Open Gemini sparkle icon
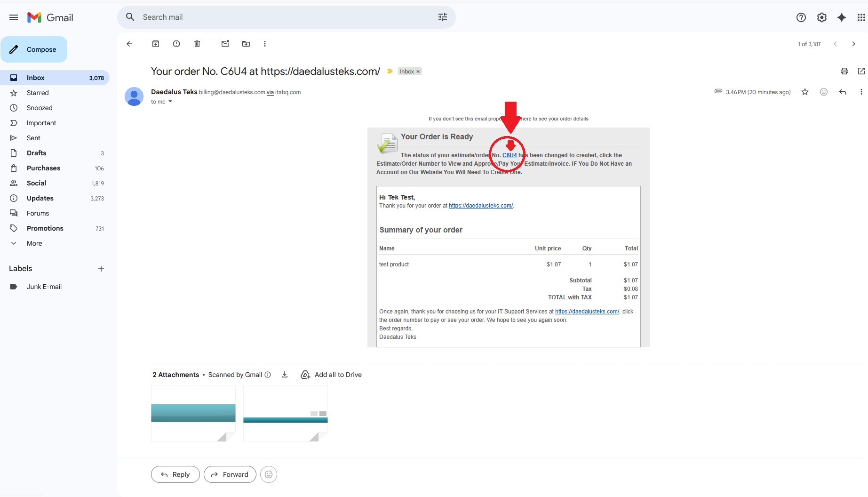Viewport: 868px width, 497px height. click(x=842, y=17)
